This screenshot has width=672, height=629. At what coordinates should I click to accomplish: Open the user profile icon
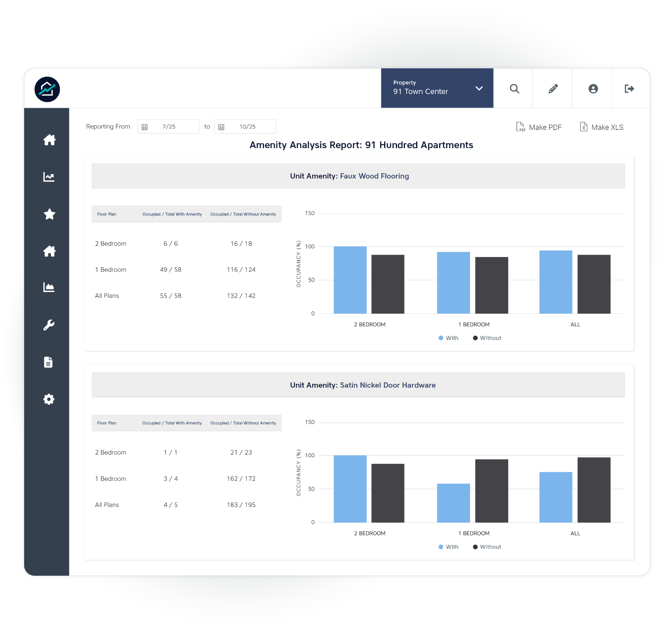point(593,89)
